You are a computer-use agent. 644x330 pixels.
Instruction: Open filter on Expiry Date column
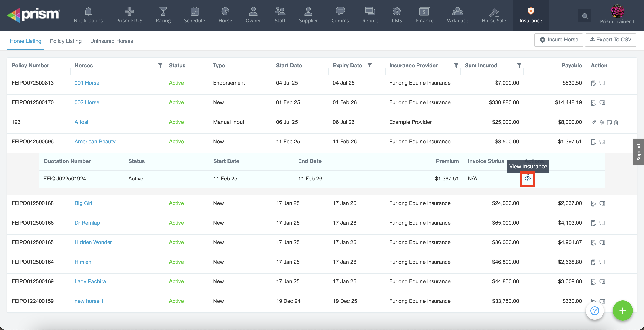point(369,66)
